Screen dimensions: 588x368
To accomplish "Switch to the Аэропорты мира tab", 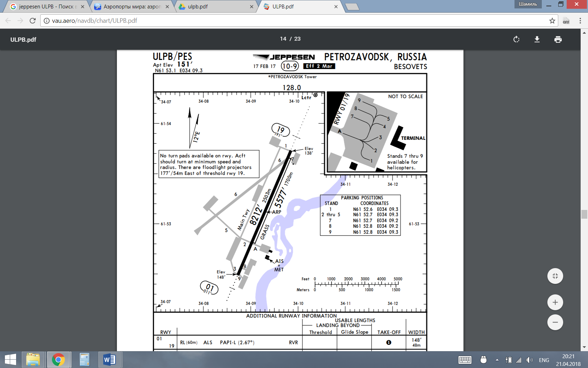I will 132,7.
